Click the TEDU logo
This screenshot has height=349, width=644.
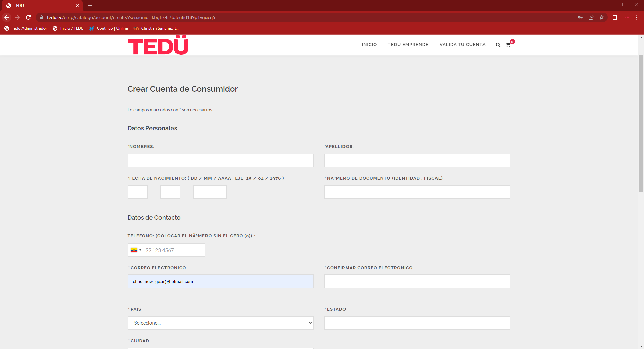(158, 45)
